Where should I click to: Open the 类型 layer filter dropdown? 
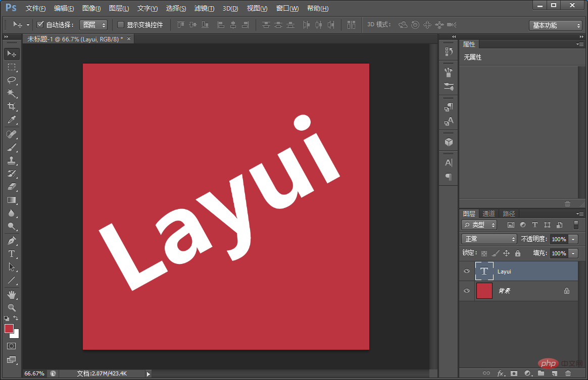(479, 225)
